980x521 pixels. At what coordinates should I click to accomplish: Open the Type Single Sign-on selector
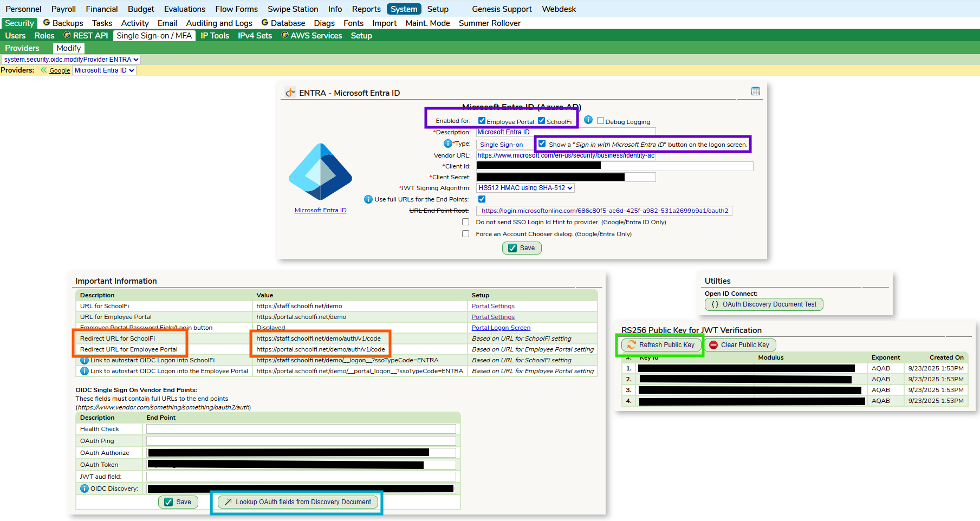tap(504, 145)
